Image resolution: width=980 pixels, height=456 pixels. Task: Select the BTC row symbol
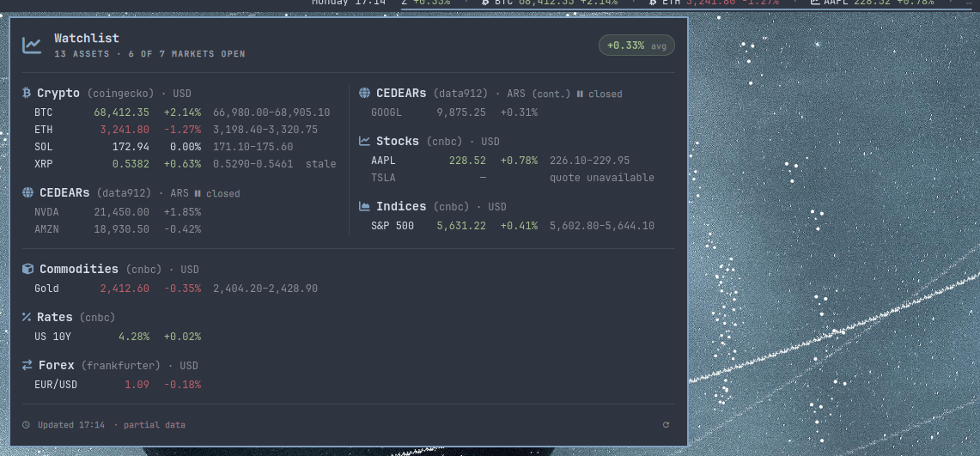click(44, 112)
